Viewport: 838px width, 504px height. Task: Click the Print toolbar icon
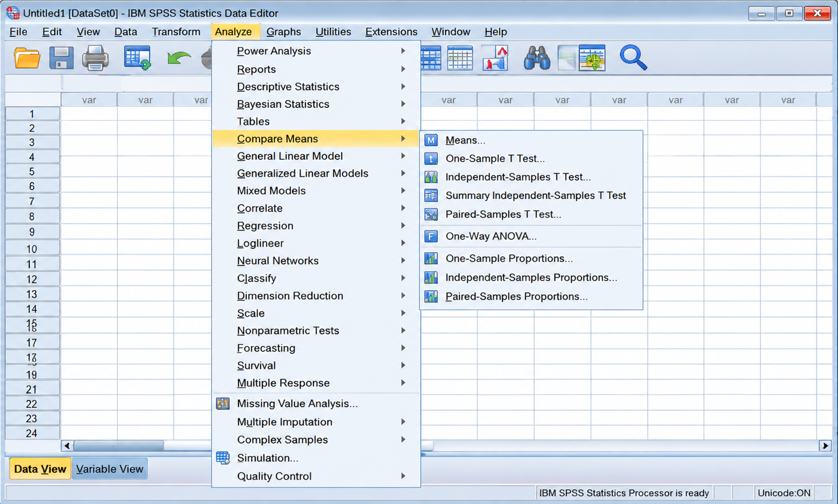(x=95, y=58)
